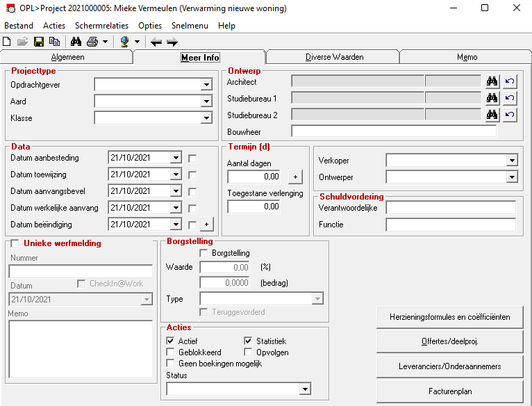Click the binoculars Search icon in toolbar
Screen dimensions: 532x406
point(76,42)
